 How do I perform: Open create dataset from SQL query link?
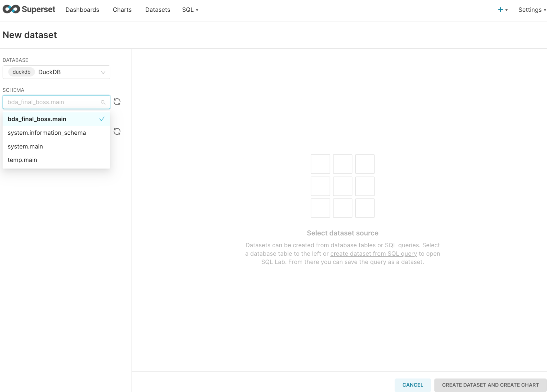point(374,254)
